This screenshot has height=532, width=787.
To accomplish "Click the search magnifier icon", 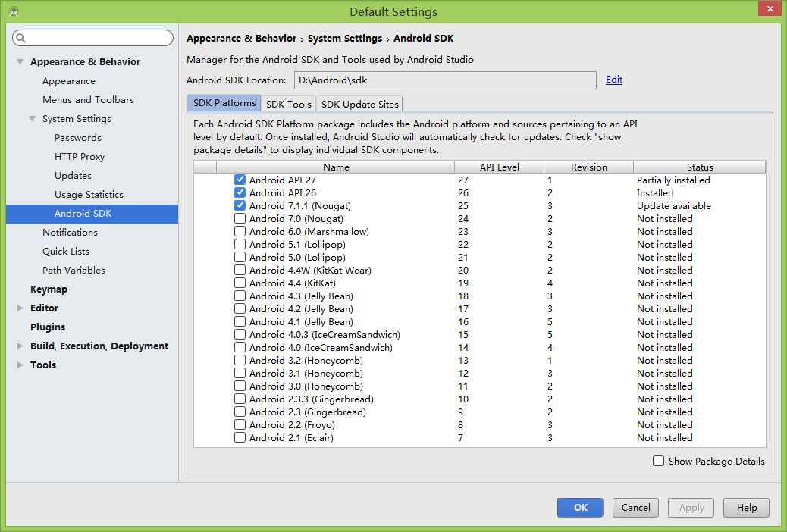I will tap(20, 38).
